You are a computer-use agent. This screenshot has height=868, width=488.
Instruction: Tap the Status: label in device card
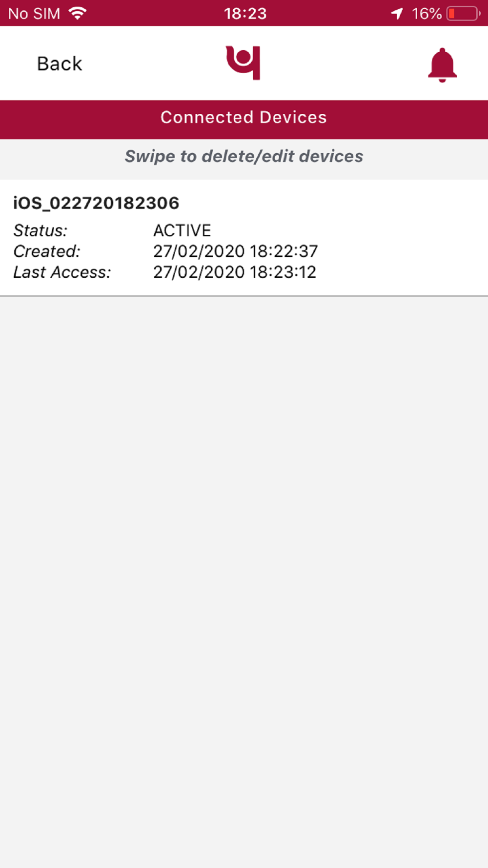41,230
